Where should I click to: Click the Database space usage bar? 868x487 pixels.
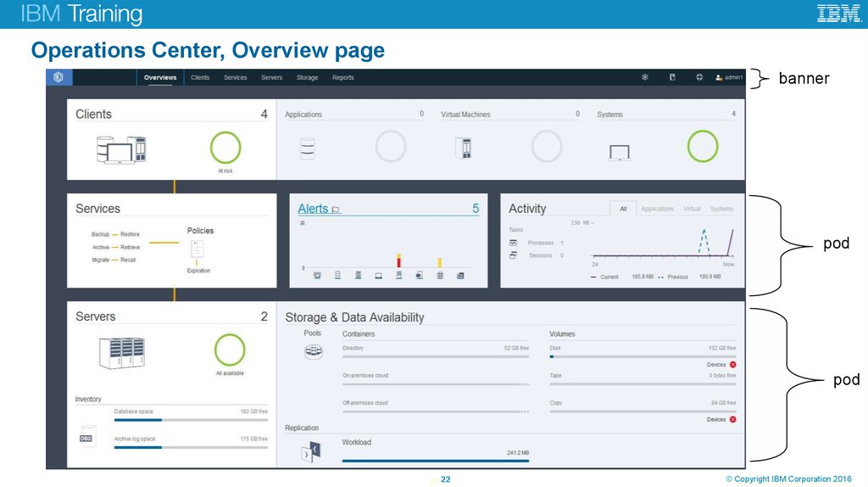click(x=191, y=420)
